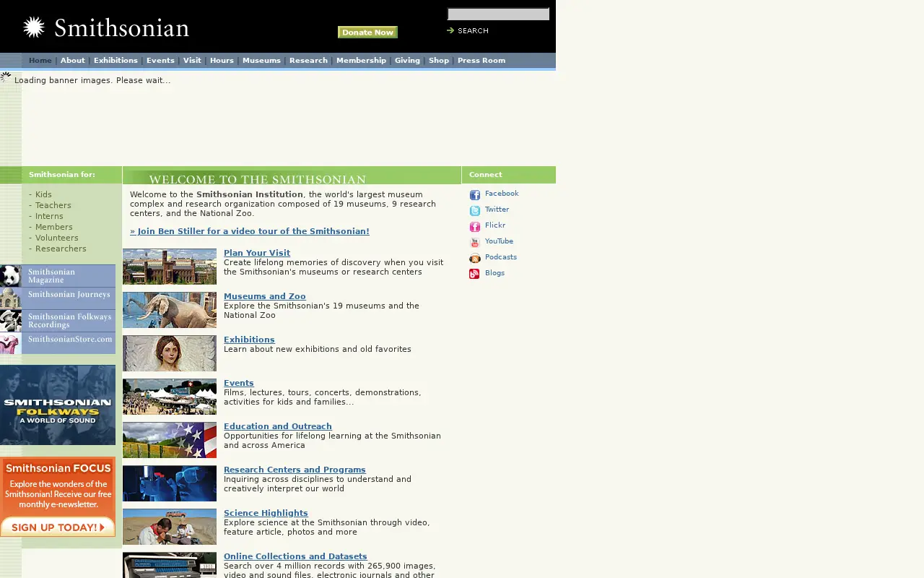Open the Hours menu item
Screen dimensions: 924x578
pos(222,61)
